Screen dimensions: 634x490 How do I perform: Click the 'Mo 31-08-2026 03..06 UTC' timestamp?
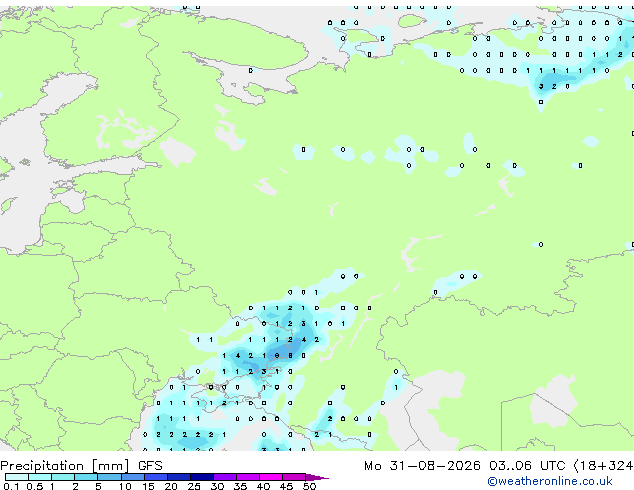coord(464,466)
